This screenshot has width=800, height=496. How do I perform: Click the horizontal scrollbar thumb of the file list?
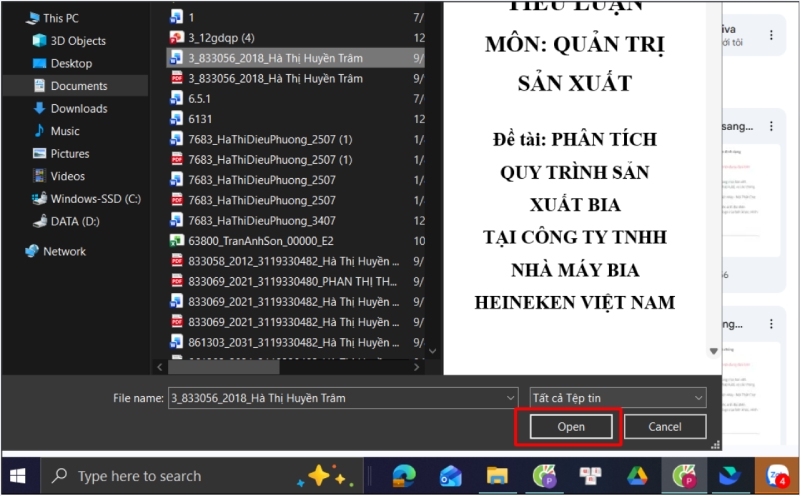(x=223, y=367)
